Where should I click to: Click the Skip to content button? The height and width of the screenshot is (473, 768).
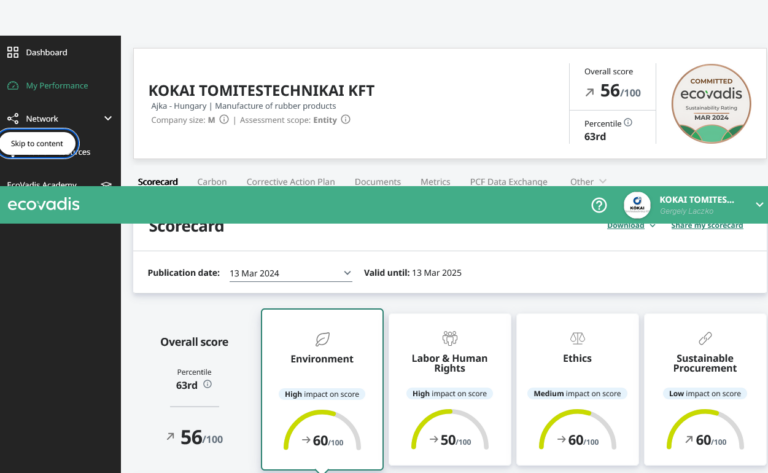click(37, 143)
